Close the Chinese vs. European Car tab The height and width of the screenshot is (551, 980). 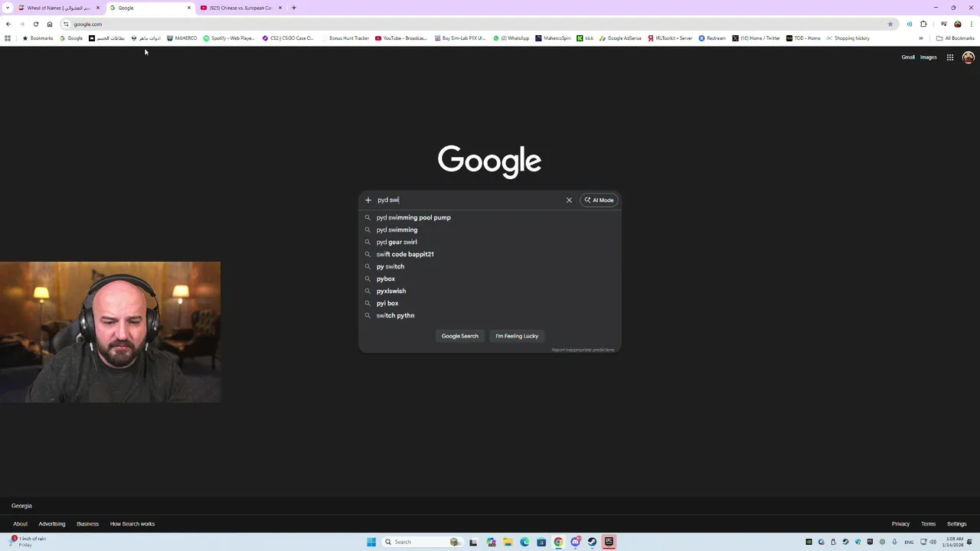point(280,8)
